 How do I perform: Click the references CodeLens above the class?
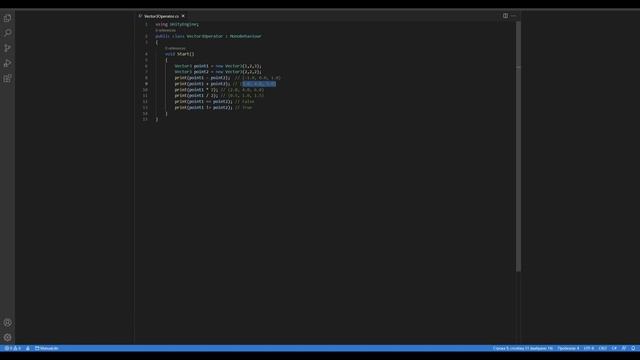point(165,31)
